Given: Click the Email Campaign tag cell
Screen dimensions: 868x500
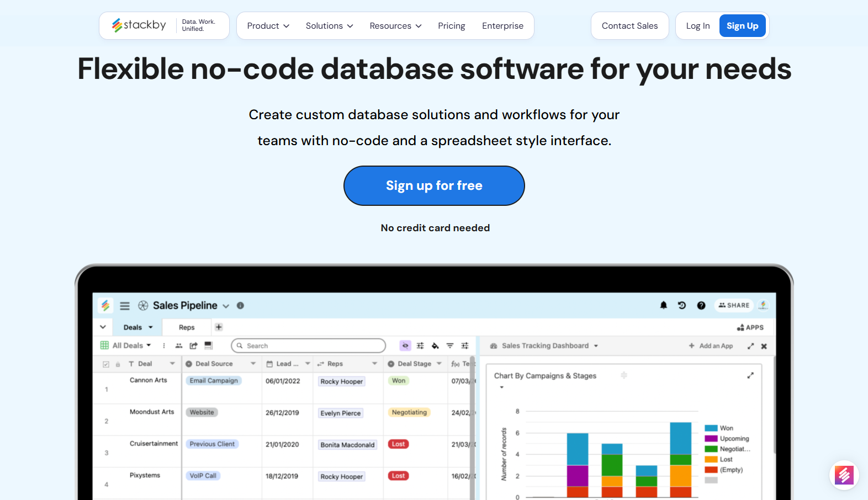Looking at the screenshot, I should pos(214,381).
